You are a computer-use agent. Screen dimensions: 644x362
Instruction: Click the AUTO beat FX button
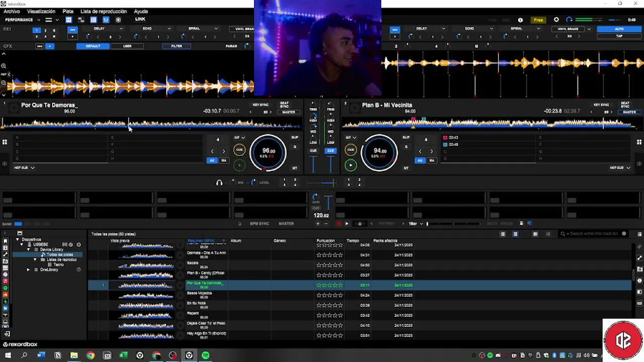pos(619,29)
